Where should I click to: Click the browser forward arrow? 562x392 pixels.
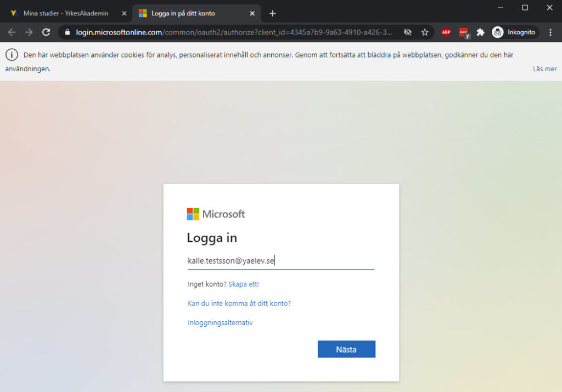pos(29,32)
